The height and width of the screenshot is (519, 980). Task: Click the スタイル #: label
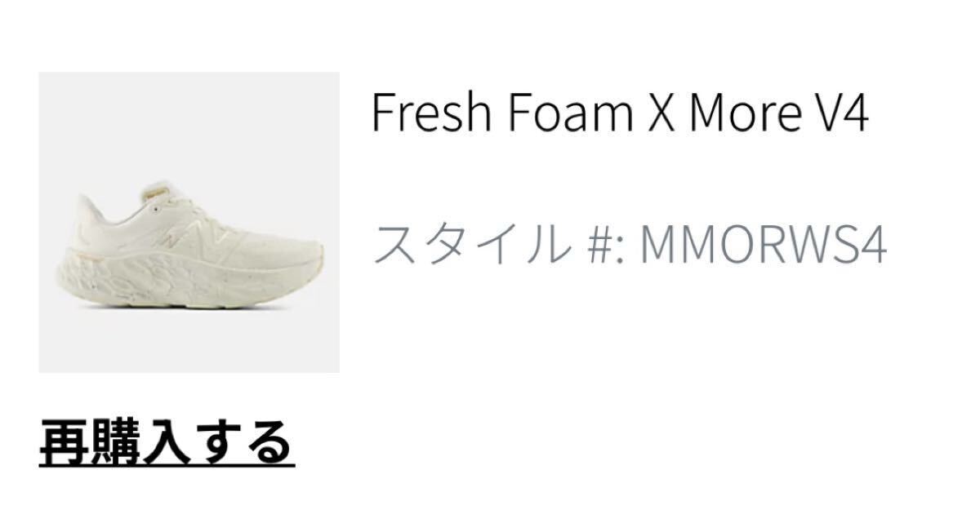point(498,244)
